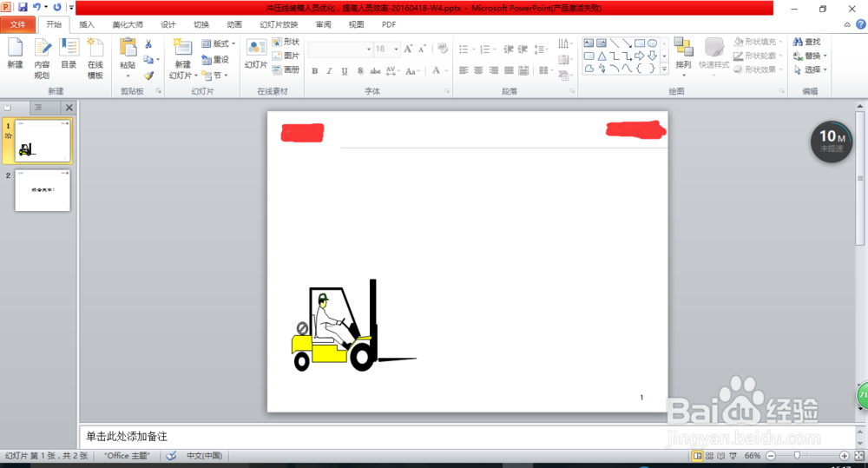Select the text box shape icon
This screenshot has height=468, width=868.
click(589, 43)
